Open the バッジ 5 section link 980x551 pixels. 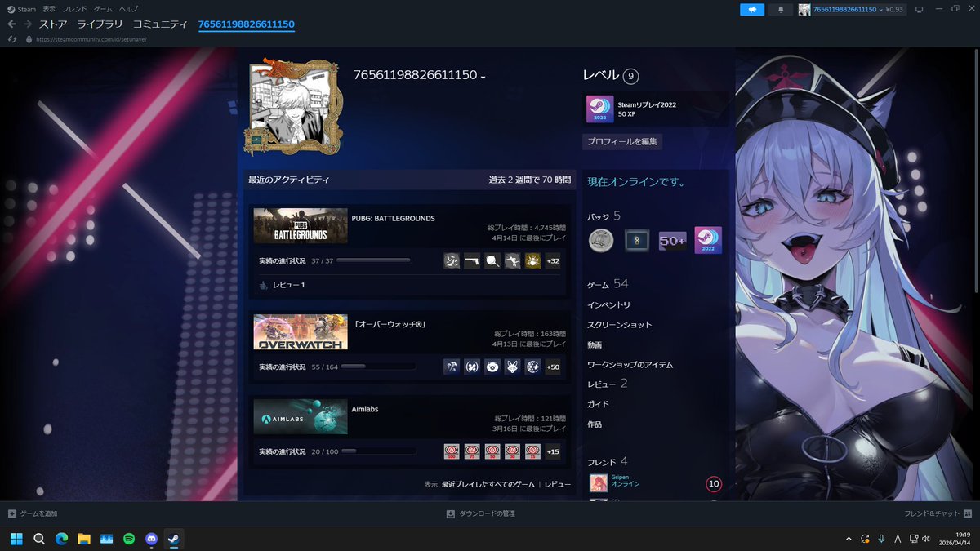604,216
